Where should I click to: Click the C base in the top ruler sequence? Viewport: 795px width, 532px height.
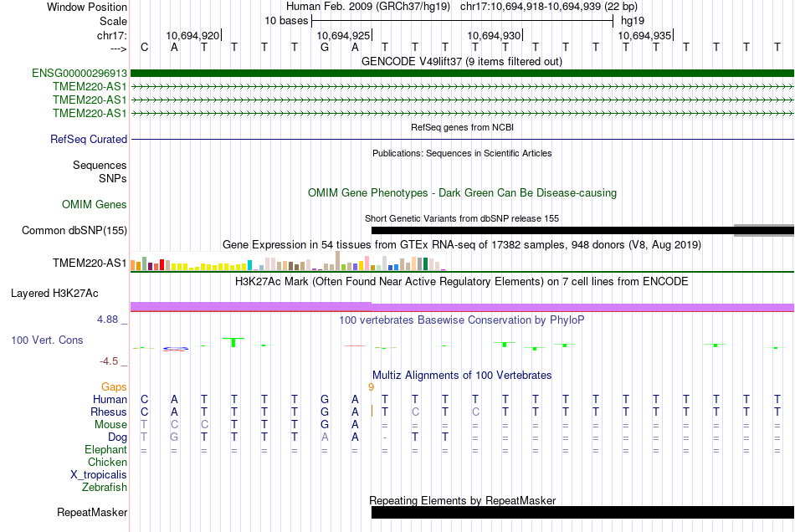coord(145,48)
